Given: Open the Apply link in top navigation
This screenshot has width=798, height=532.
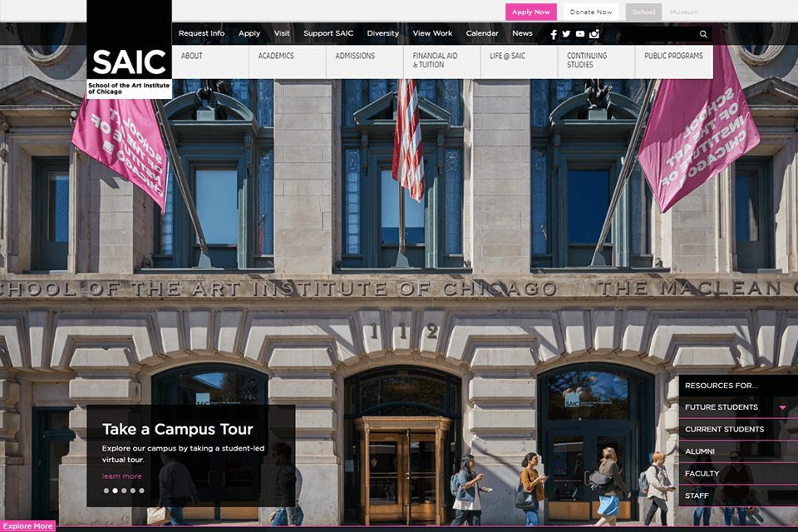Looking at the screenshot, I should point(249,33).
